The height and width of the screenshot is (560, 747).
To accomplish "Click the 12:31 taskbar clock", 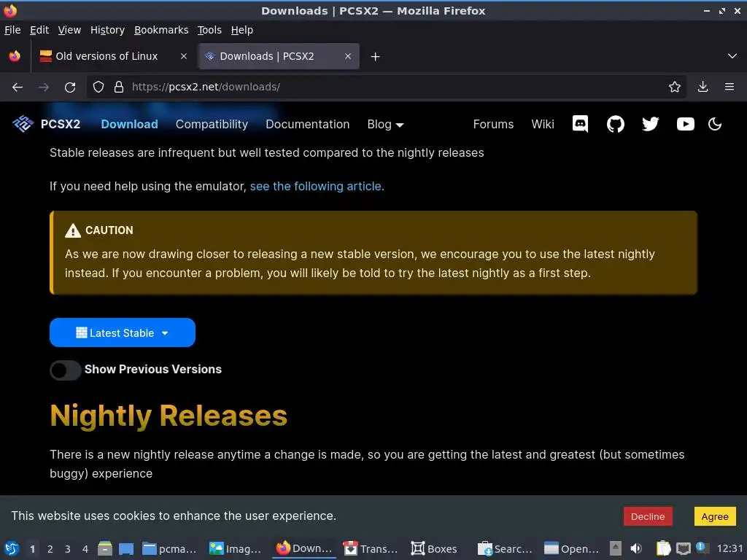I will point(729,548).
